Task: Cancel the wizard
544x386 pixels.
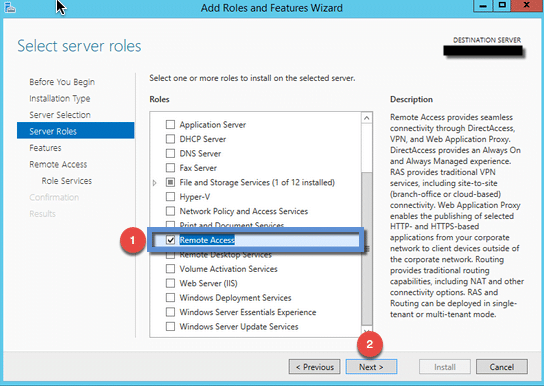Action: (502, 367)
